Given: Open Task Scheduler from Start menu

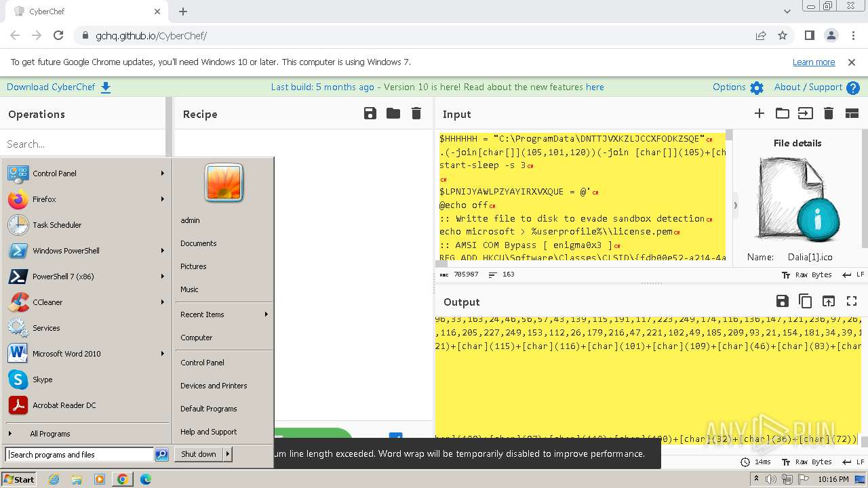Looking at the screenshot, I should pyautogui.click(x=85, y=225).
